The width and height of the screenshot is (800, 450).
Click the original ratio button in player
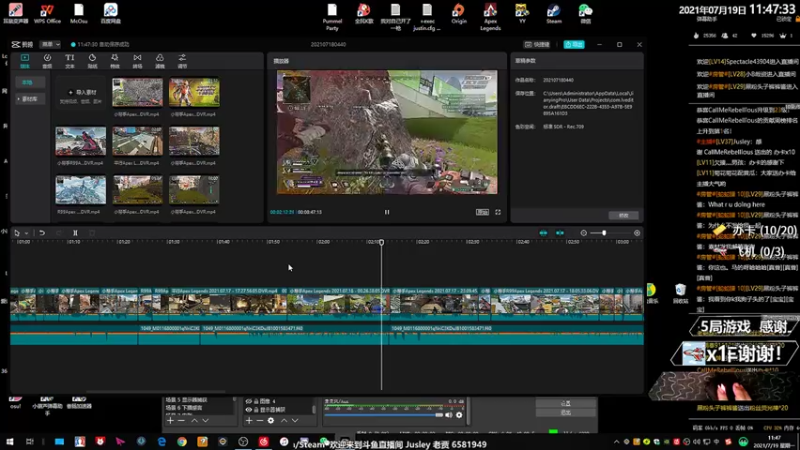point(482,212)
